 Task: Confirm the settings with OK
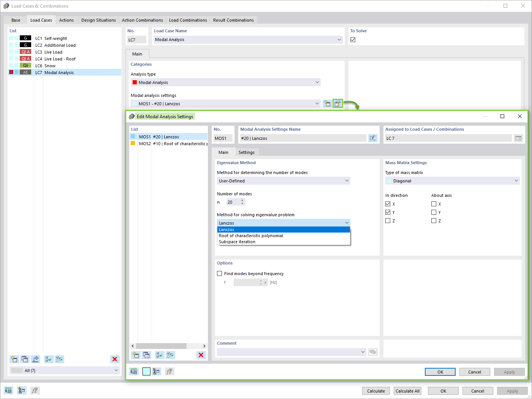click(x=440, y=372)
